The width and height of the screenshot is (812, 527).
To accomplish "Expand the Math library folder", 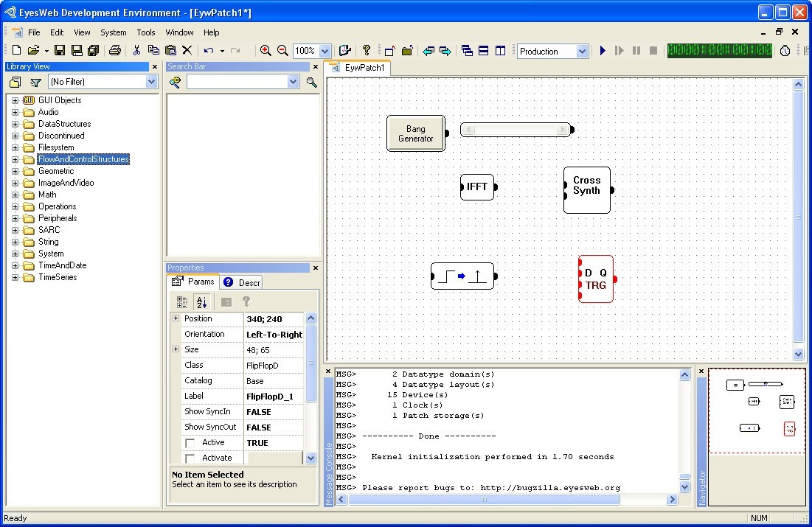I will click(15, 195).
